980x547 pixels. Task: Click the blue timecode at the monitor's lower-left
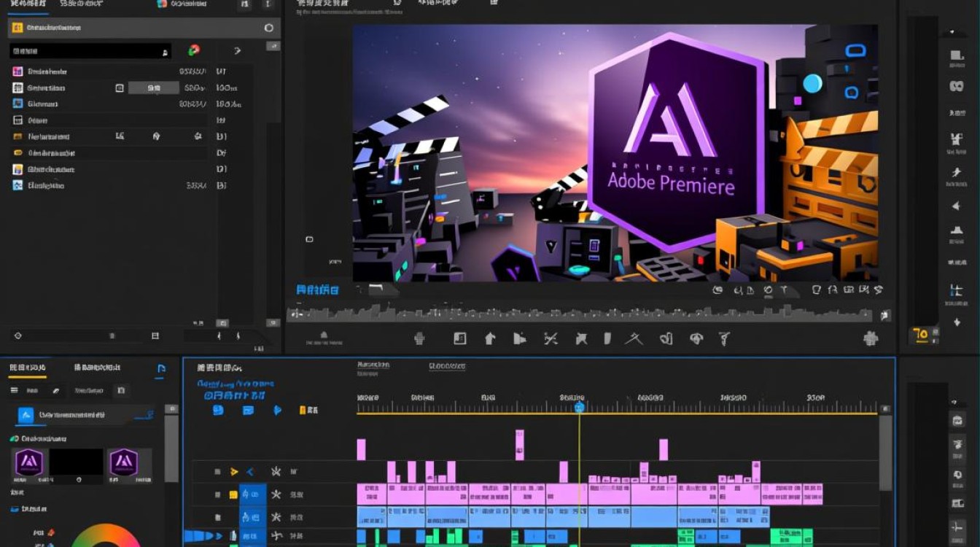(317, 290)
